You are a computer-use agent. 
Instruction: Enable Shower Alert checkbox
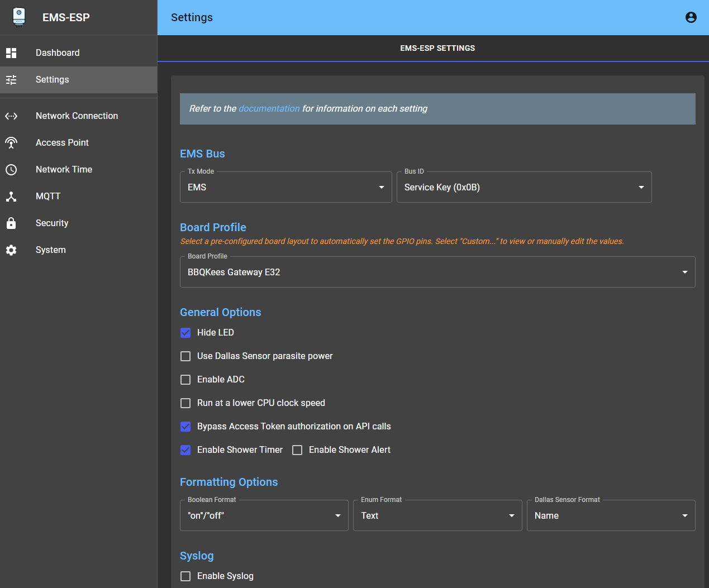(x=297, y=450)
